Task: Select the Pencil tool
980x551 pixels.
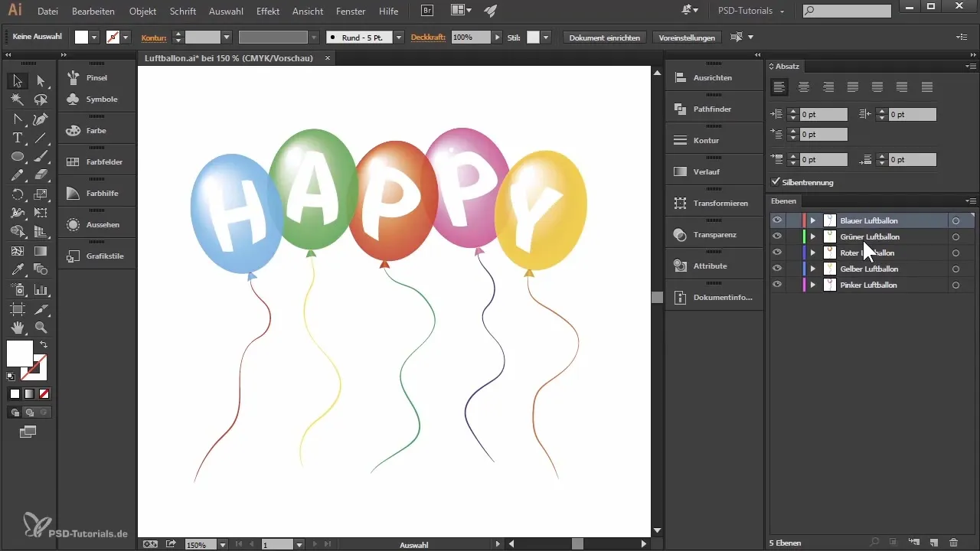Action: [x=18, y=175]
